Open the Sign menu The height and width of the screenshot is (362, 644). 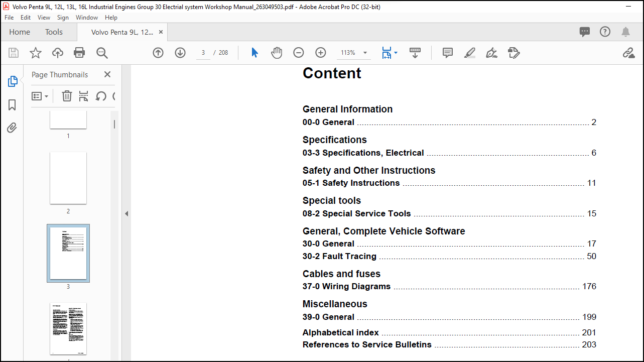coord(63,17)
